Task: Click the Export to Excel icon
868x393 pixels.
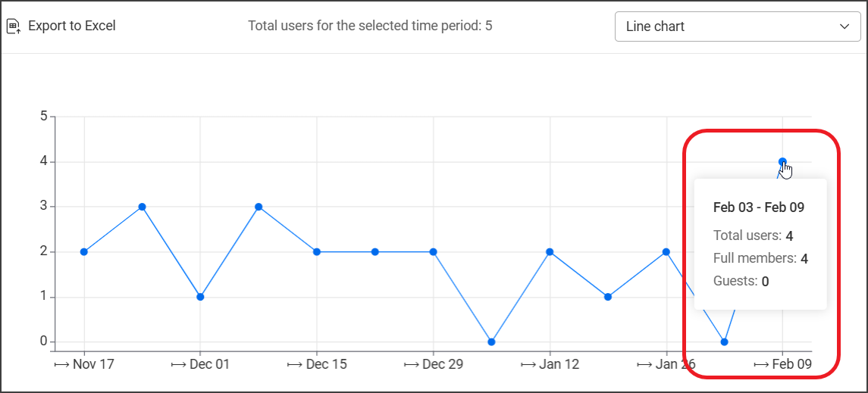Action: [x=14, y=27]
